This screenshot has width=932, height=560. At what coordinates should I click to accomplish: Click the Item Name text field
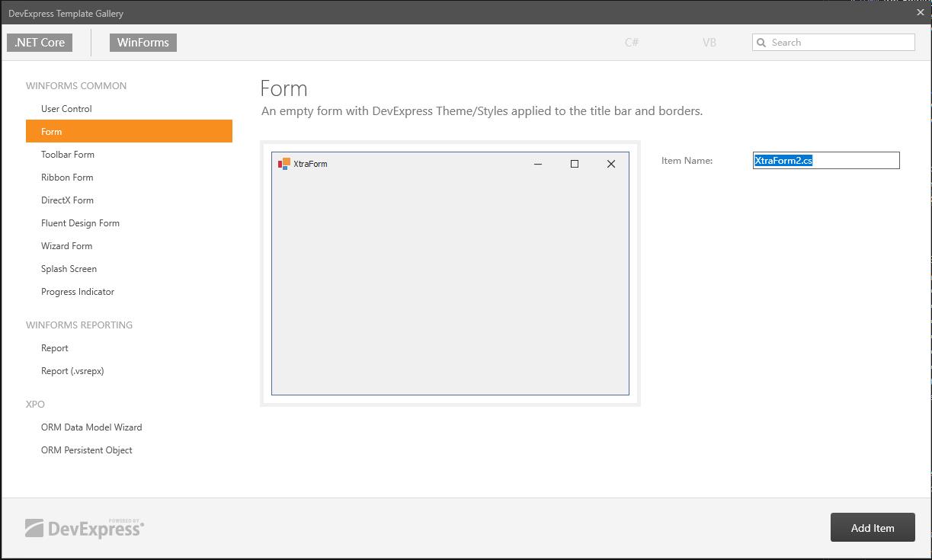(826, 160)
